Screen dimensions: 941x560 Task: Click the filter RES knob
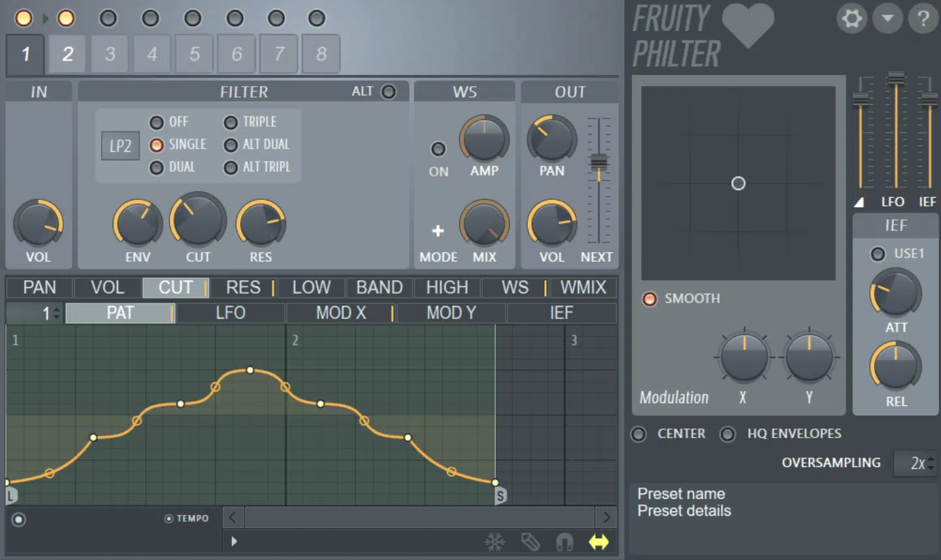click(x=261, y=223)
